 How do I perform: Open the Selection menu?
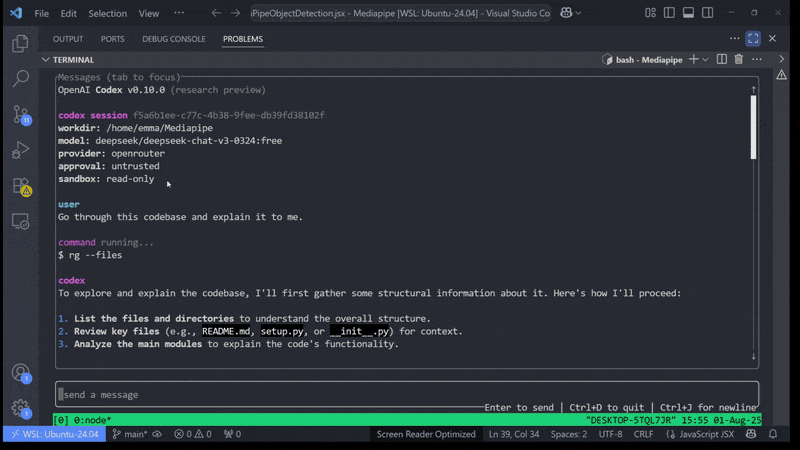[x=107, y=13]
